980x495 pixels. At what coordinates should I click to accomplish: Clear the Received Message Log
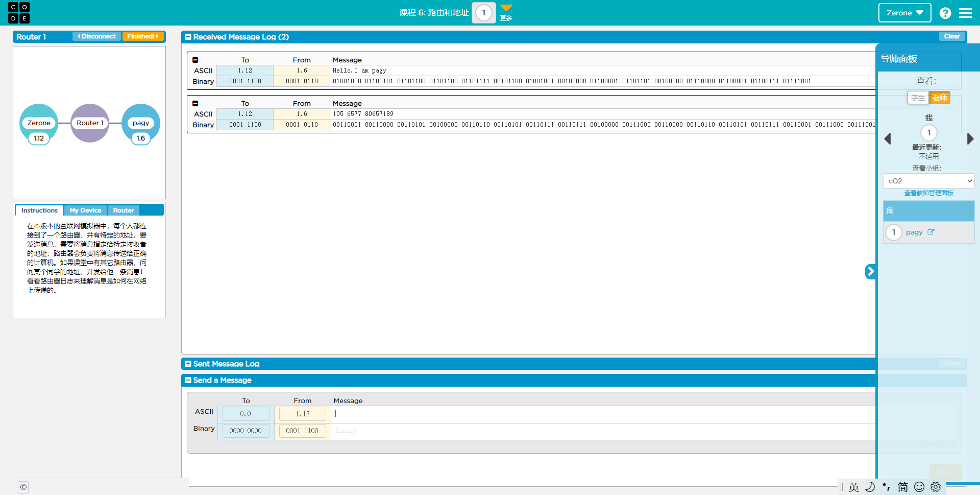point(951,36)
